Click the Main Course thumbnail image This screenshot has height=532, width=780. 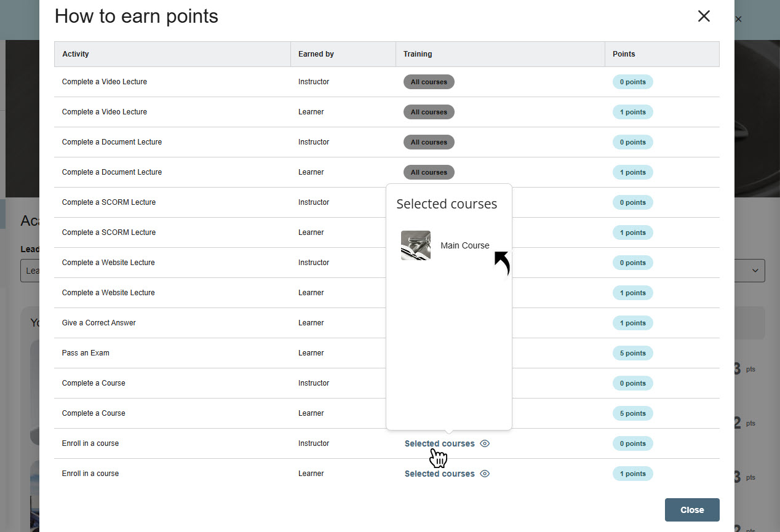click(x=415, y=245)
